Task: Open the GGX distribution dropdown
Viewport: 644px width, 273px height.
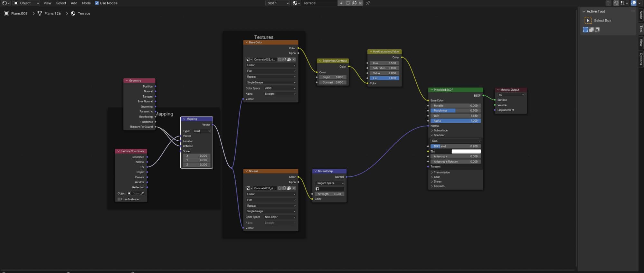Action: (x=456, y=141)
